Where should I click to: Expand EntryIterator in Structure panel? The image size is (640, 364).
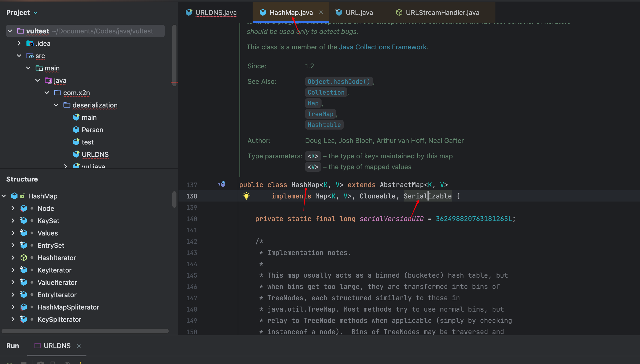coord(13,295)
